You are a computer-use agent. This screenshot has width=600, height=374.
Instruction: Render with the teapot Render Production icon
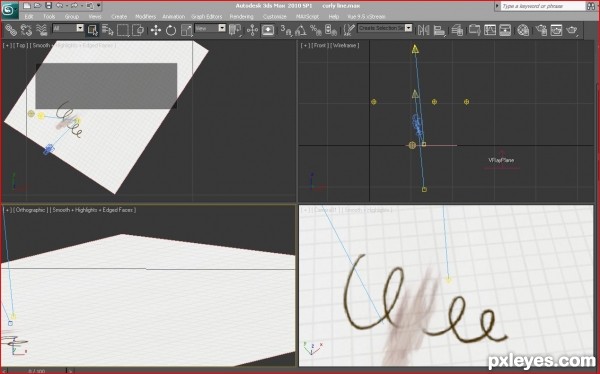coord(572,30)
